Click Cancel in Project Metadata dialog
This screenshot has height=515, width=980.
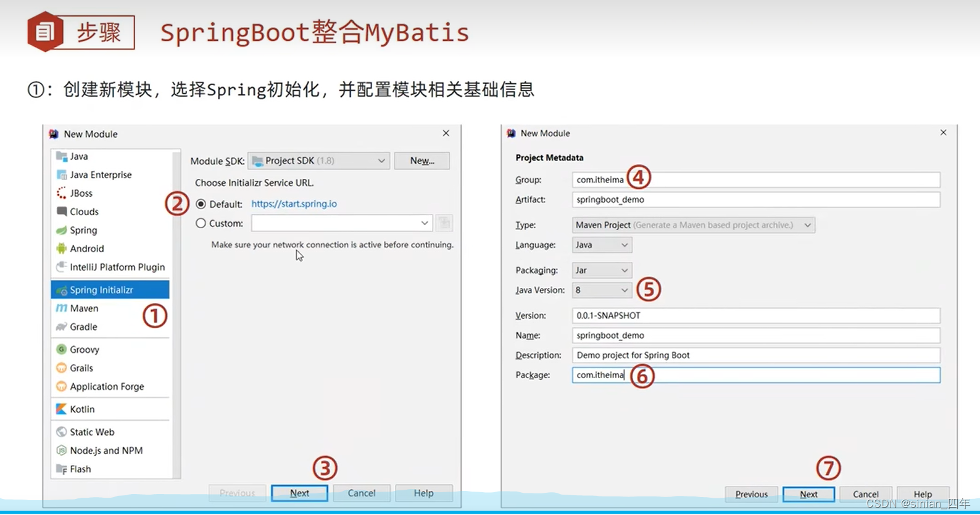(866, 495)
